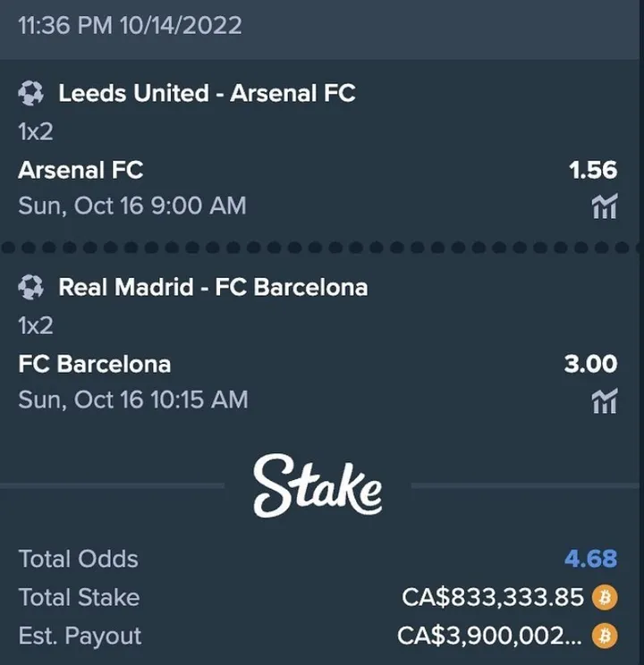Click the blue 4.68 total odds
644x665 pixels.
click(590, 559)
